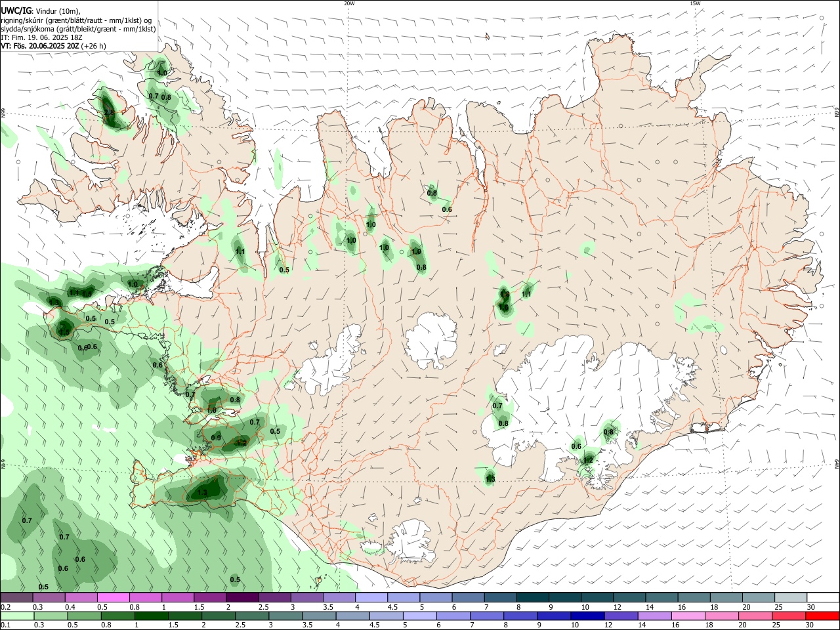Click the bright red swatch ending the rain scale

click(x=823, y=616)
